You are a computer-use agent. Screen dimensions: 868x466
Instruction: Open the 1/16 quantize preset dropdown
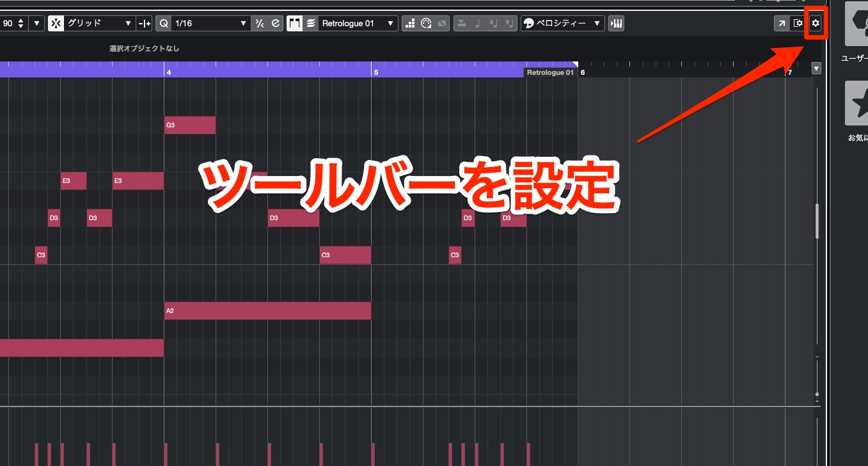210,24
